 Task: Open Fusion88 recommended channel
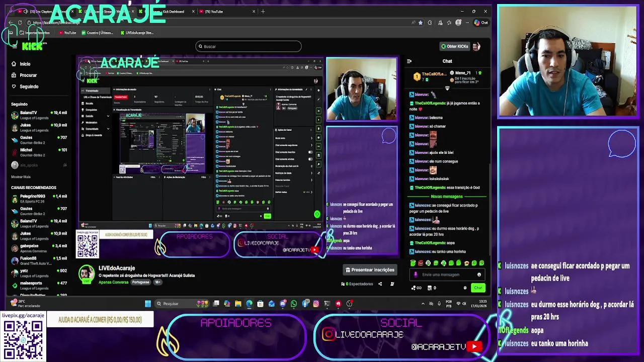39,261
